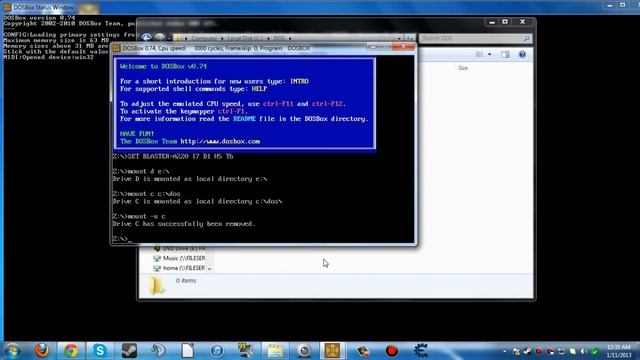Maximize the Explorer window

pos(505,22)
